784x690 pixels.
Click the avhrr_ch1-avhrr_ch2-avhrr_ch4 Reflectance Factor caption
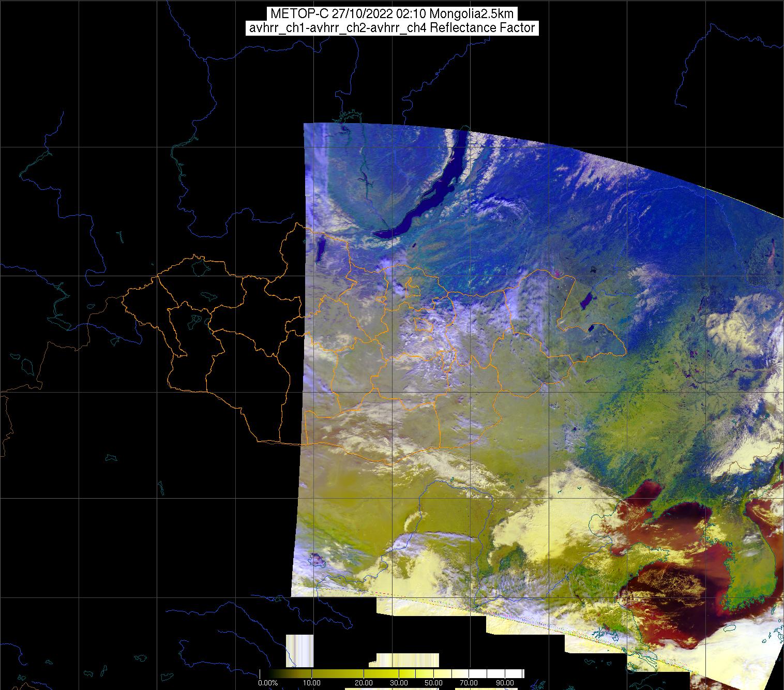(x=391, y=28)
